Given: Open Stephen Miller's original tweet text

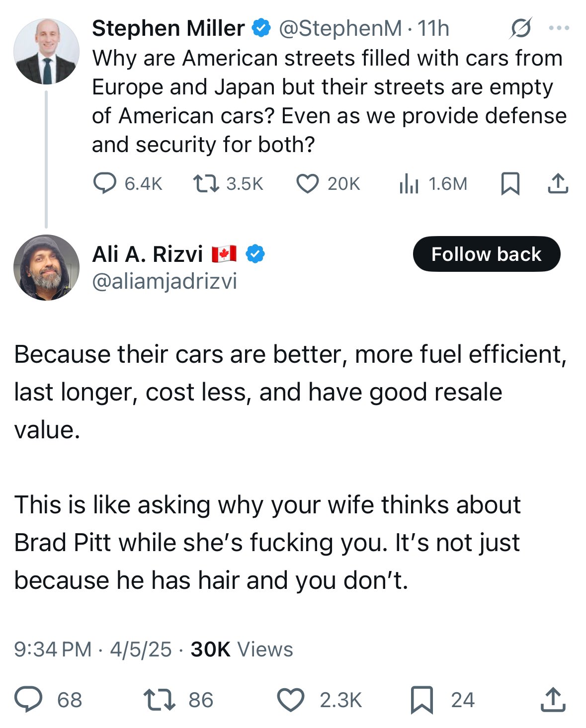Looking at the screenshot, I should pos(329,101).
